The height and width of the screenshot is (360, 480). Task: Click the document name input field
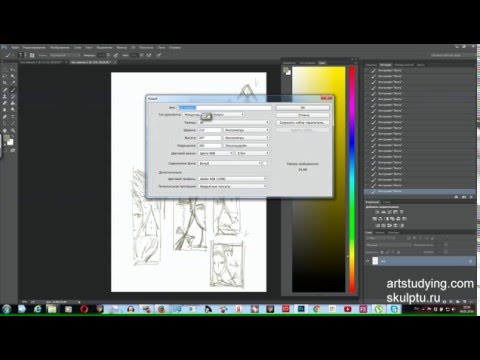click(x=225, y=107)
